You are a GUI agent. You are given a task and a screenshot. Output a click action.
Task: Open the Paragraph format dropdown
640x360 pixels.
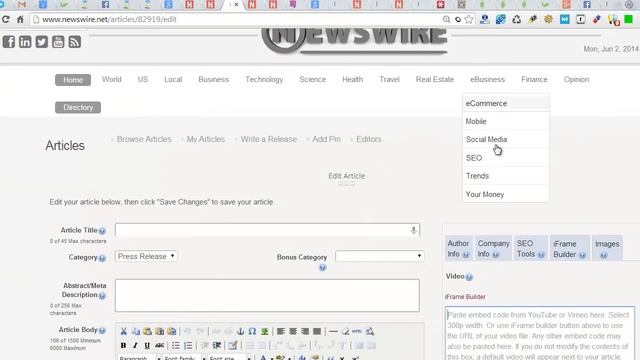(x=140, y=358)
